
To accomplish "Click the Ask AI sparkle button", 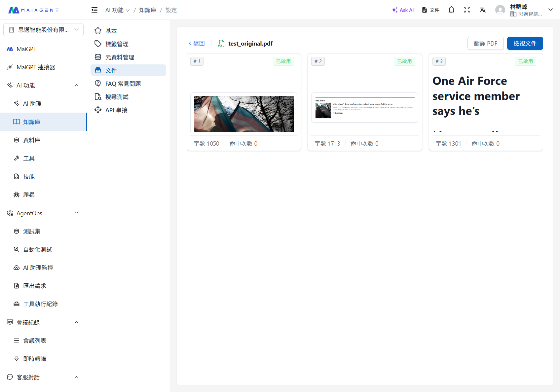I will (403, 10).
